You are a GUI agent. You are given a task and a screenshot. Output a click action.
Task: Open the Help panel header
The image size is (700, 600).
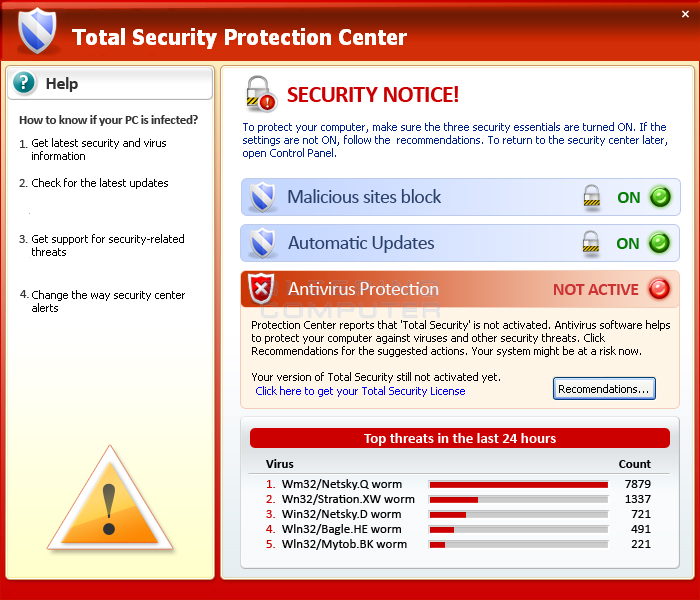(x=110, y=83)
